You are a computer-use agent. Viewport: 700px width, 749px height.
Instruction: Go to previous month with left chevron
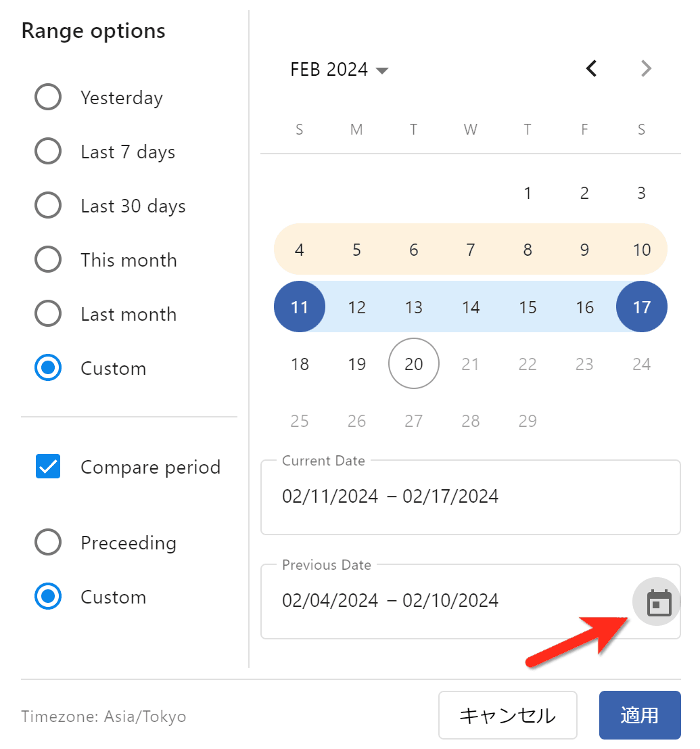592,68
